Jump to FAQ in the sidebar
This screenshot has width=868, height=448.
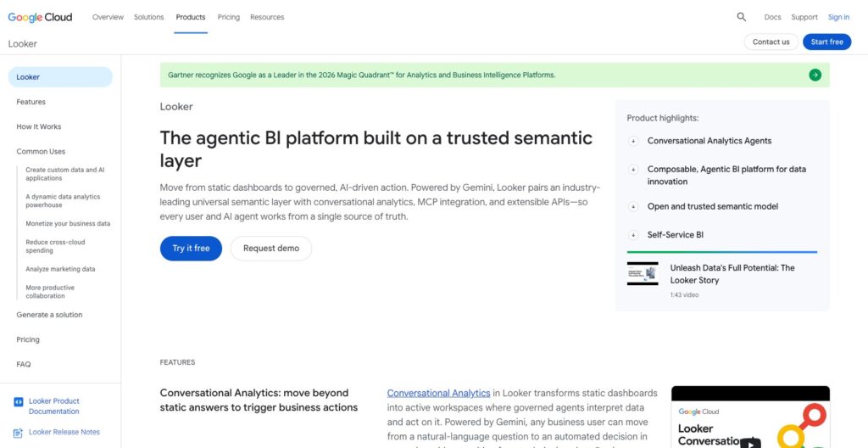pyautogui.click(x=24, y=364)
